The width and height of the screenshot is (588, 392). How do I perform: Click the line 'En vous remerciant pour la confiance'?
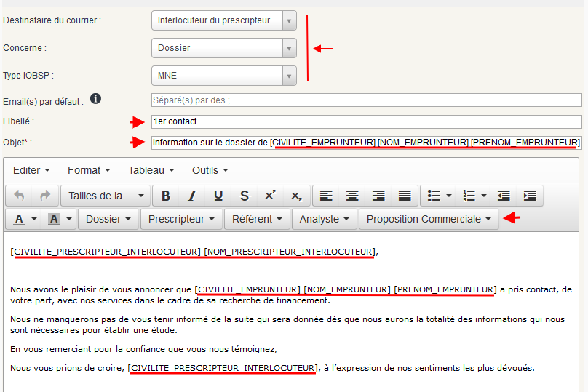(x=143, y=349)
